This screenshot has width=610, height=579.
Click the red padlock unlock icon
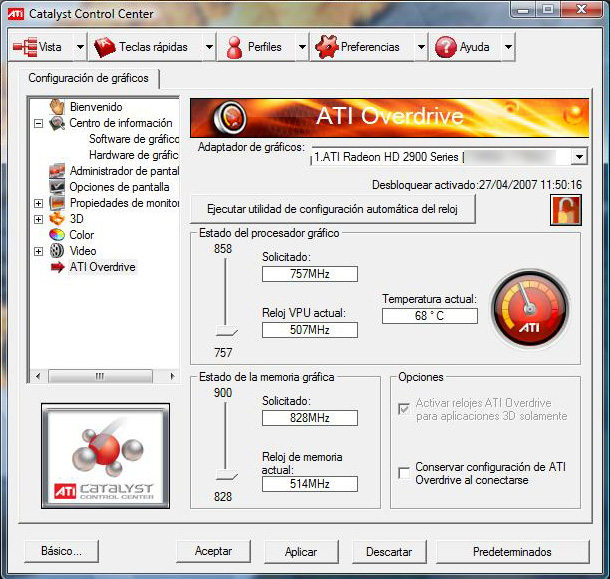(564, 210)
